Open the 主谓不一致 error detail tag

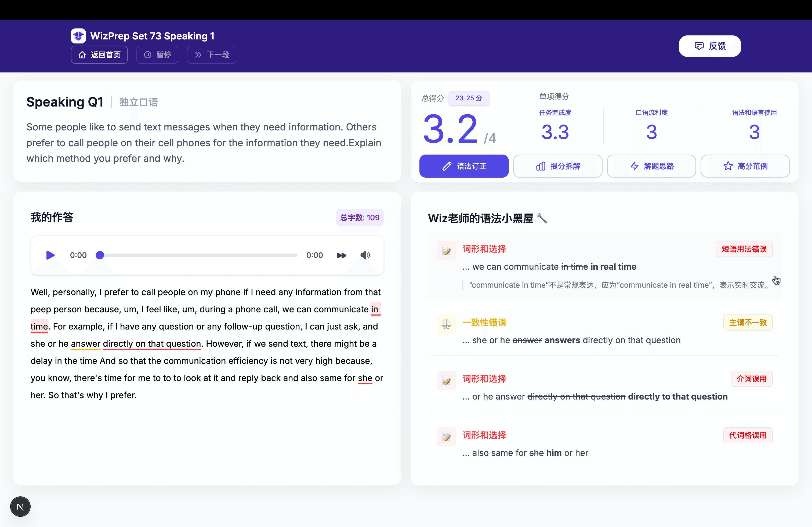[748, 323]
